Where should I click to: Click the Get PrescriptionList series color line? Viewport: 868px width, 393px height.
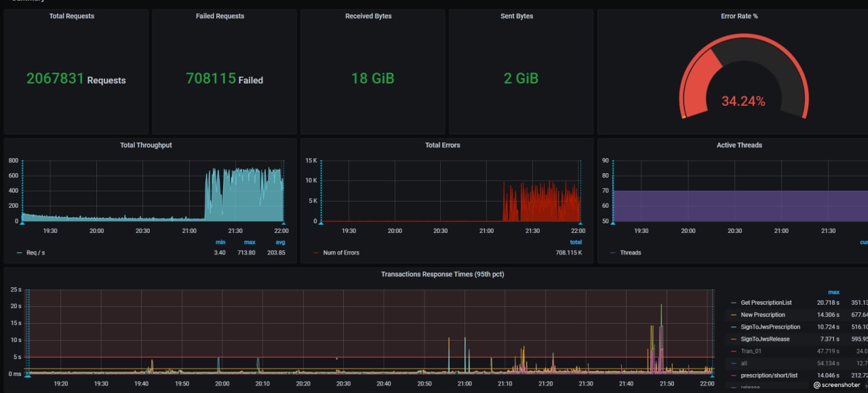point(733,303)
